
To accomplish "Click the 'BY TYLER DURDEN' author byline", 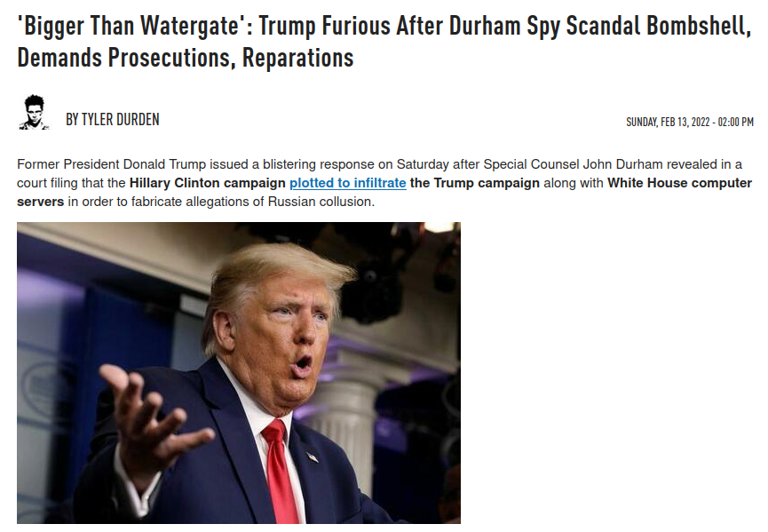I will 113,120.
